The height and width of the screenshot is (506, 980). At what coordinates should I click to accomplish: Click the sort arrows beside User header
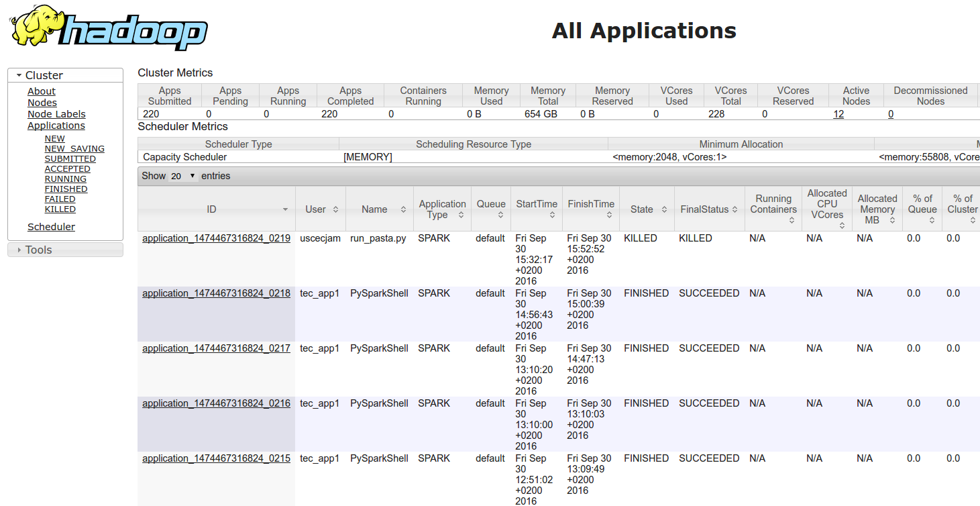point(335,209)
